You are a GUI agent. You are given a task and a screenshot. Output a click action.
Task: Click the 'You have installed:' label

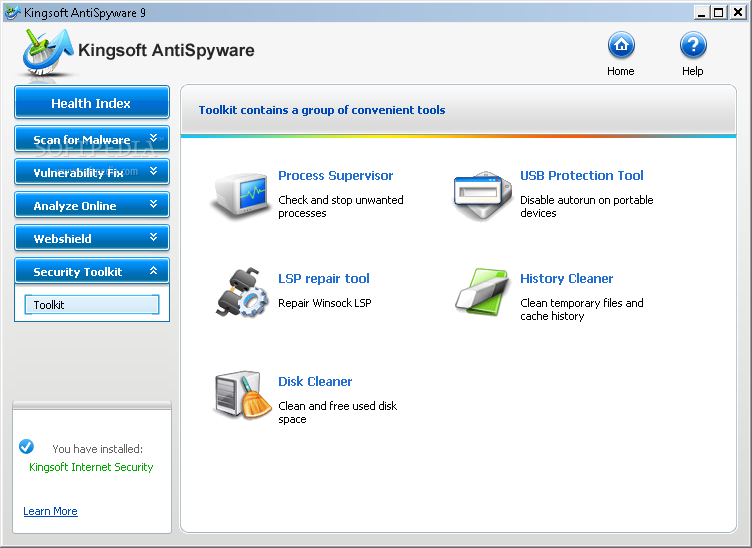pos(97,449)
